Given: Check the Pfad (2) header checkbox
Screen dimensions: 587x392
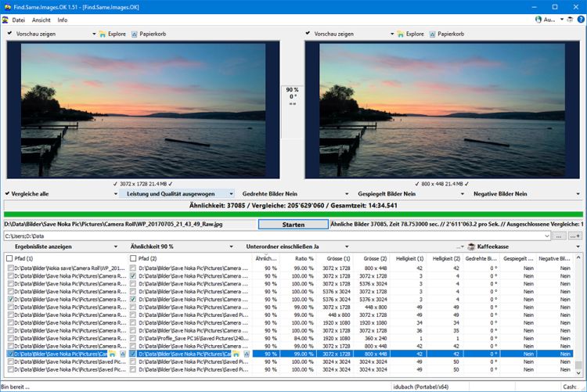Looking at the screenshot, I should [133, 258].
